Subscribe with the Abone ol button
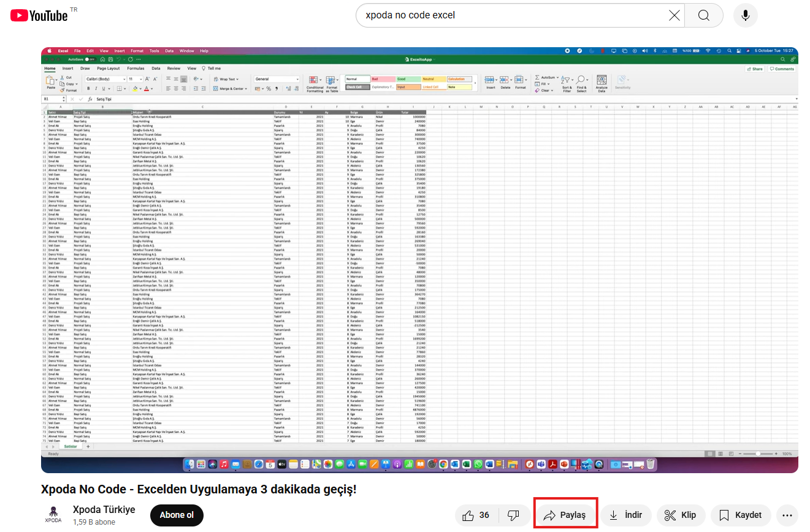The image size is (810, 532). tap(177, 515)
